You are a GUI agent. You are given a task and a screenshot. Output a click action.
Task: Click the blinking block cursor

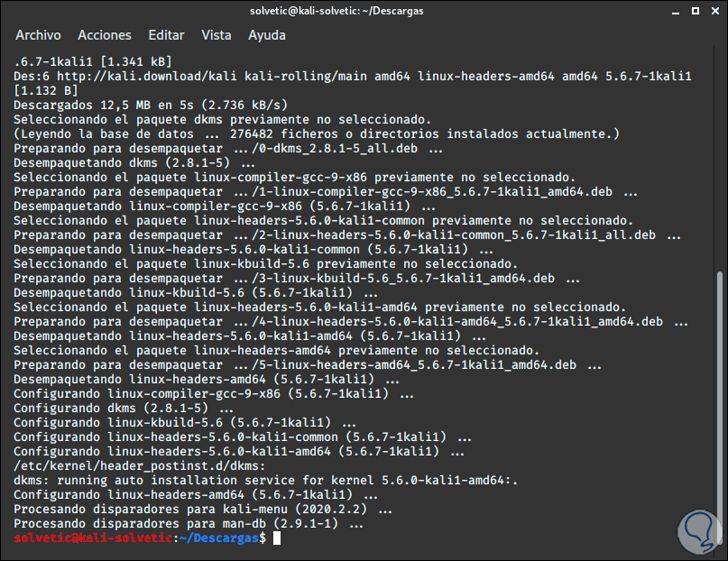coord(275,538)
